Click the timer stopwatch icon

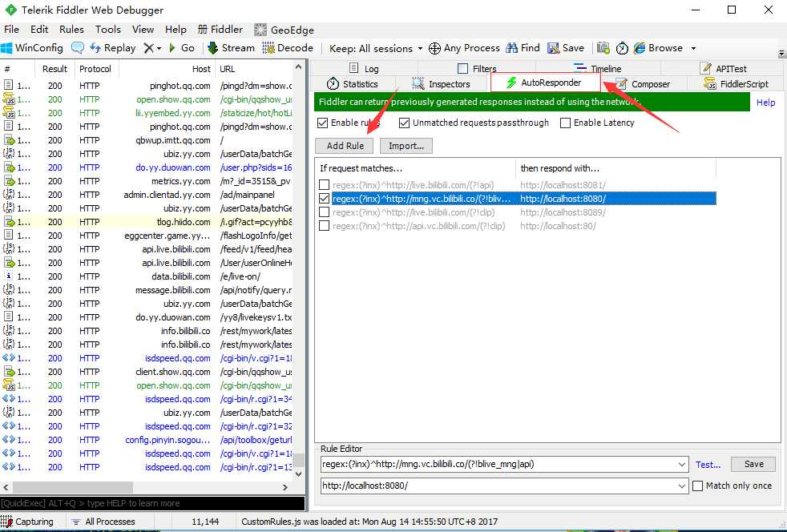coord(622,48)
